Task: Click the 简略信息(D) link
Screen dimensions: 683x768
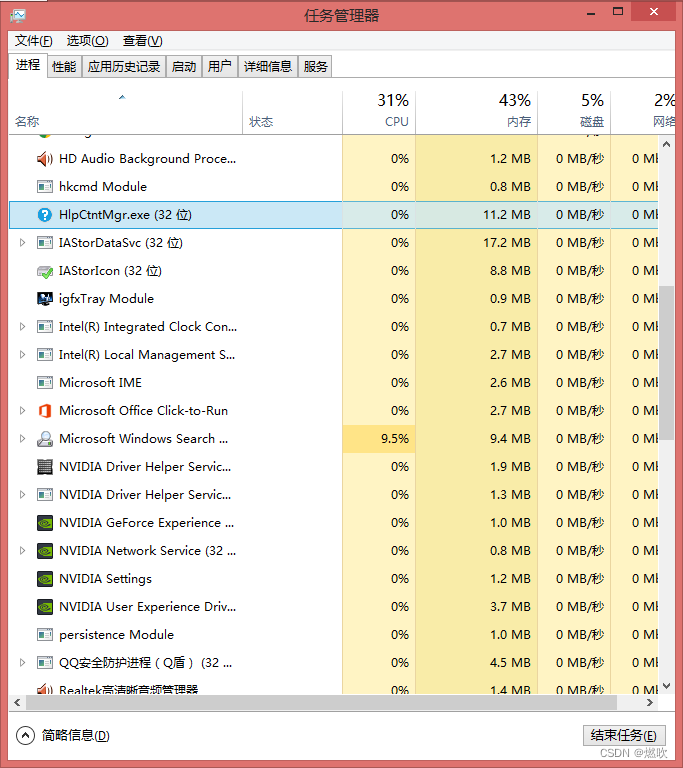Action: click(75, 735)
